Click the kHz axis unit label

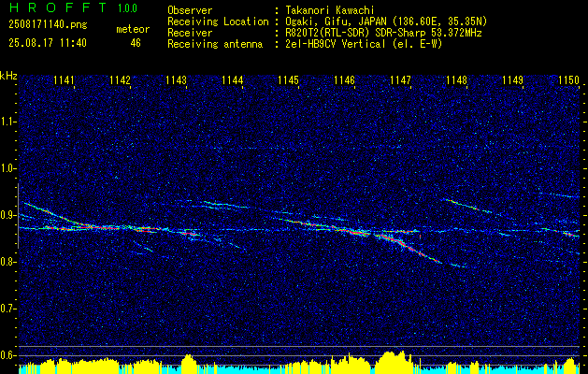pos(8,76)
